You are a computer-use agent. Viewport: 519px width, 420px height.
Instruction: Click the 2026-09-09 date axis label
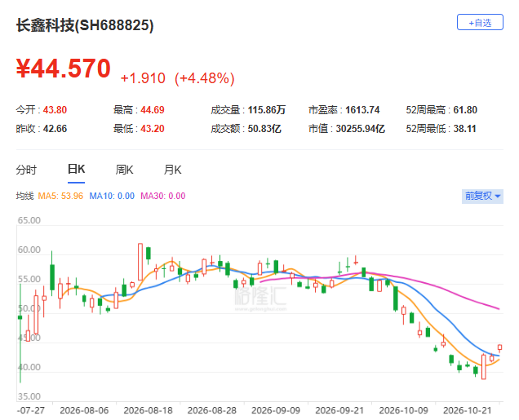(x=276, y=410)
